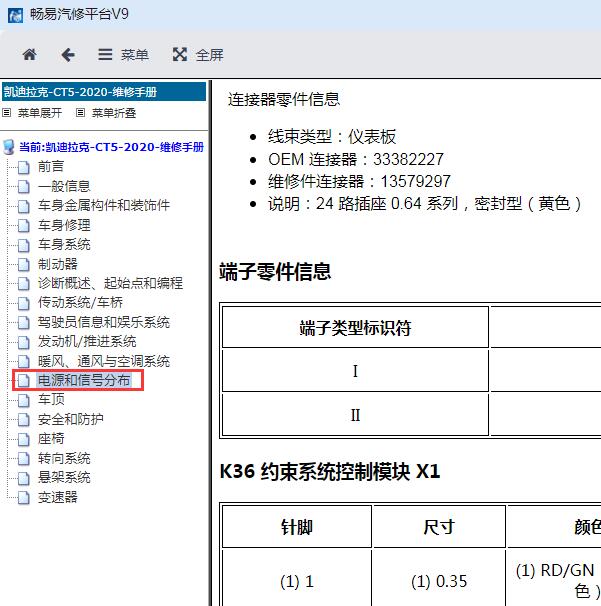The width and height of the screenshot is (601, 606).
Task: Click the 端子零件信息 heading
Action: pos(275,271)
